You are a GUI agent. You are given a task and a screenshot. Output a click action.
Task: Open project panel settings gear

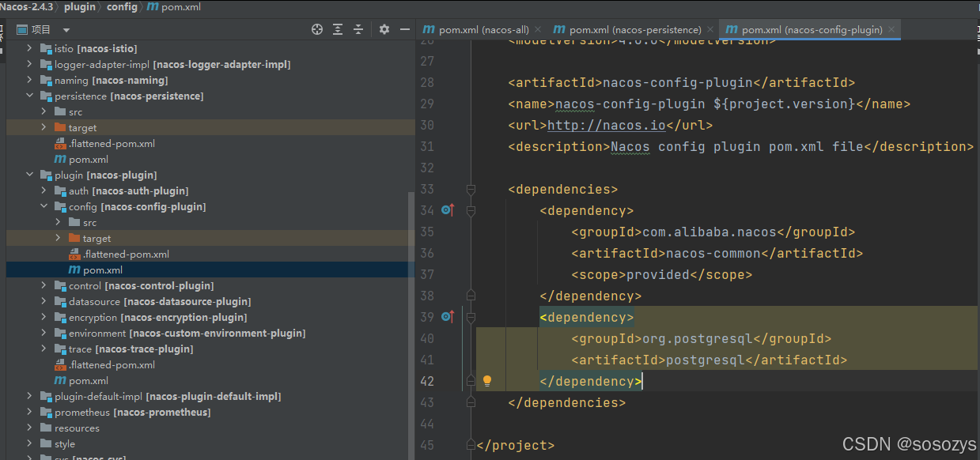384,29
